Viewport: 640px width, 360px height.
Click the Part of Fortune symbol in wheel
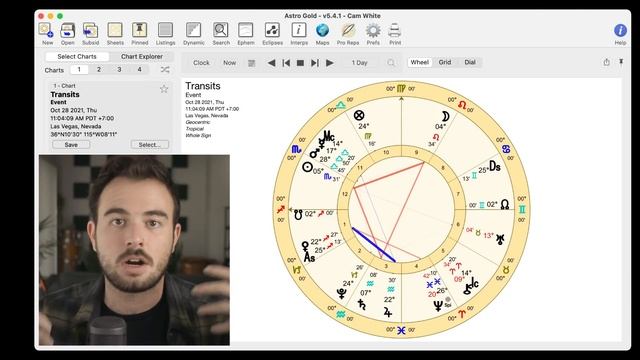tap(359, 115)
